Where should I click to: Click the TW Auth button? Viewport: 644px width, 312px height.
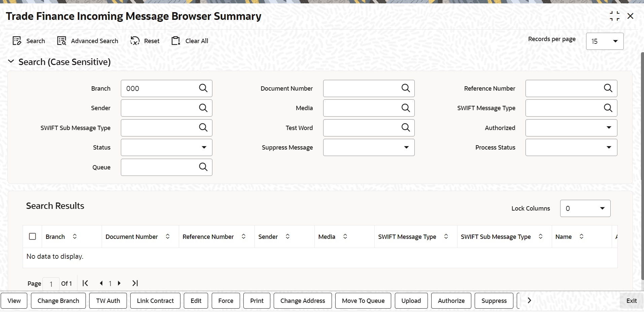click(x=108, y=301)
